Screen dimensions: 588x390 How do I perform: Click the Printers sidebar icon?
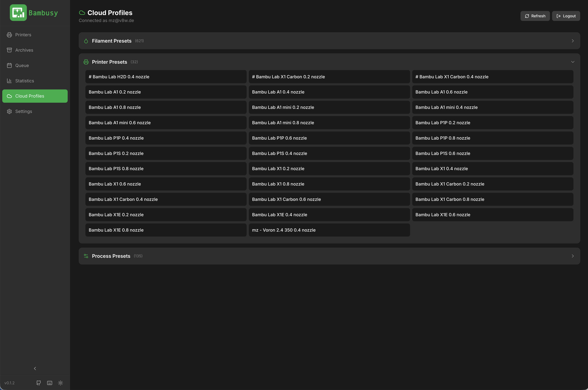point(9,35)
